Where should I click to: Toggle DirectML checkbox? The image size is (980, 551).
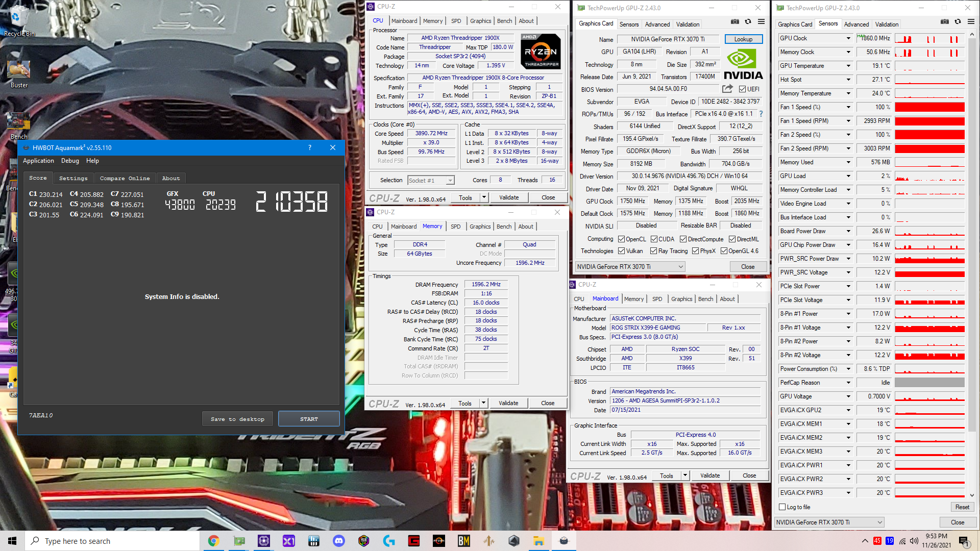732,239
